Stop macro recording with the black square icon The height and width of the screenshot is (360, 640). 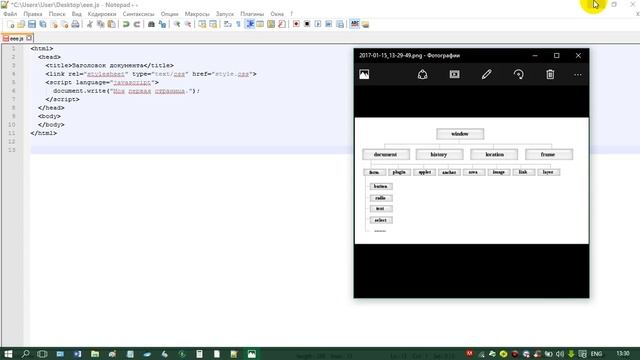307,24
